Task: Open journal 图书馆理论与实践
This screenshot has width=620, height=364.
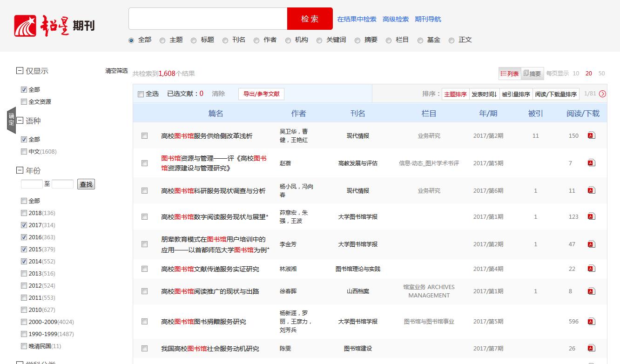Action: click(358, 269)
